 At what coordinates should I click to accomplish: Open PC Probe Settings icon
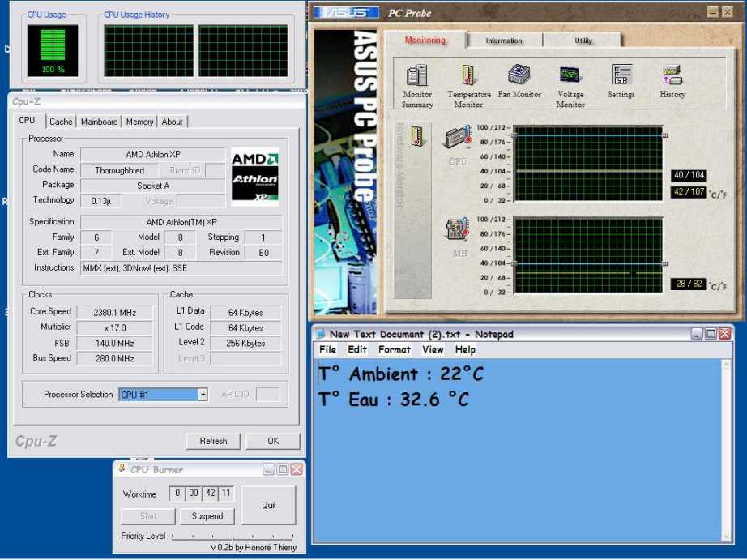click(621, 81)
